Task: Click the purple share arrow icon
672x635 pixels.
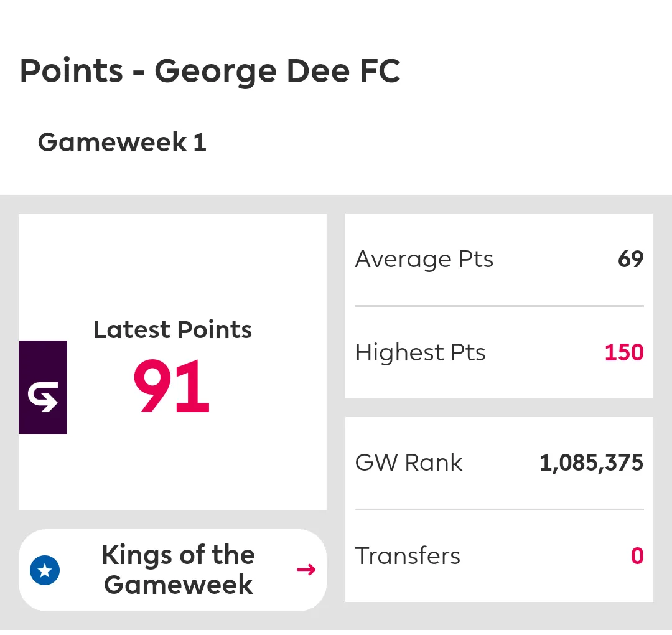Action: click(43, 387)
